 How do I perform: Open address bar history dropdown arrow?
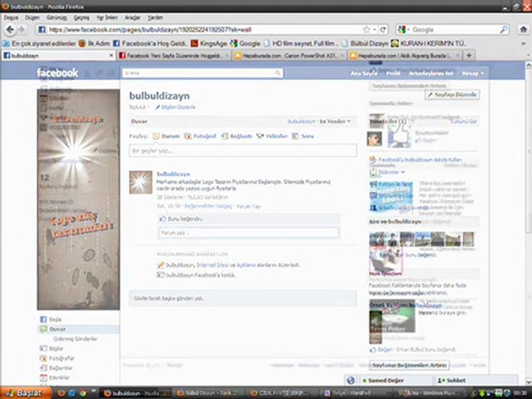pos(375,30)
